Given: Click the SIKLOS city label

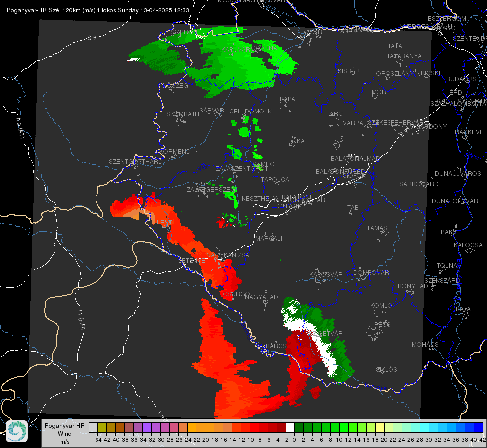Looking at the screenshot, I should 387,370.
